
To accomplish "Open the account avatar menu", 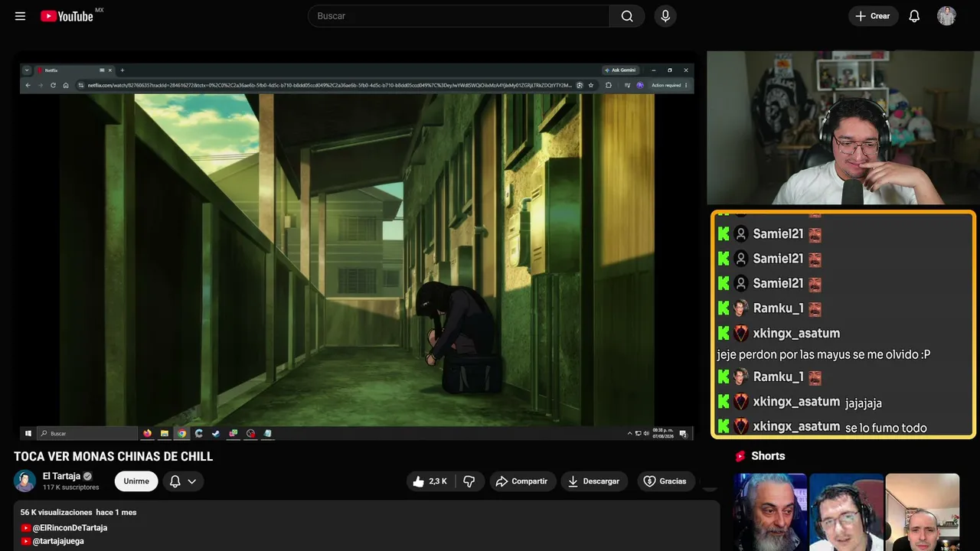I will (946, 16).
